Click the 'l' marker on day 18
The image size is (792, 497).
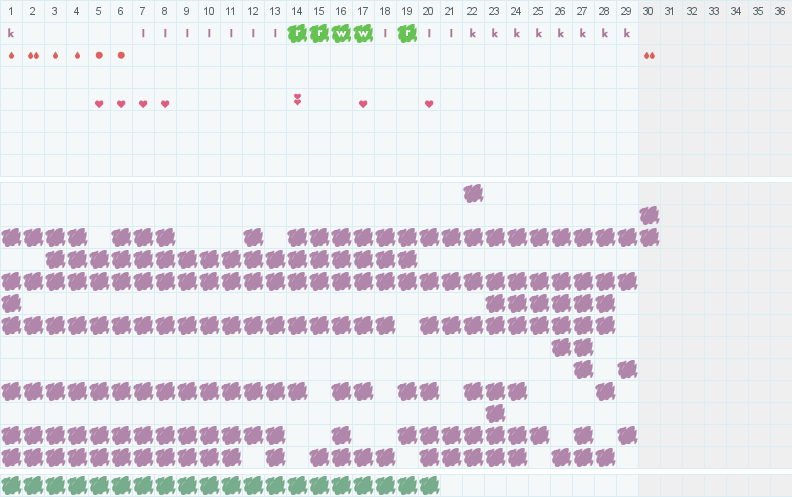tap(385, 33)
